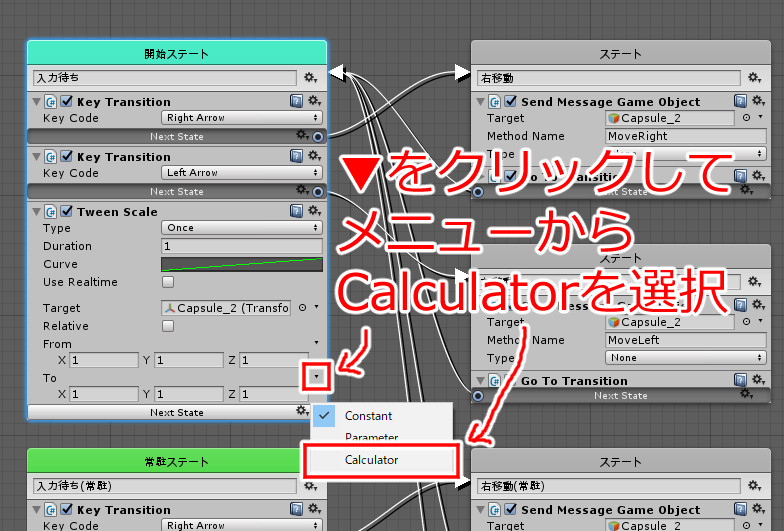Click Next State connector circle under Right Arrow
784x531 pixels.
click(318, 136)
